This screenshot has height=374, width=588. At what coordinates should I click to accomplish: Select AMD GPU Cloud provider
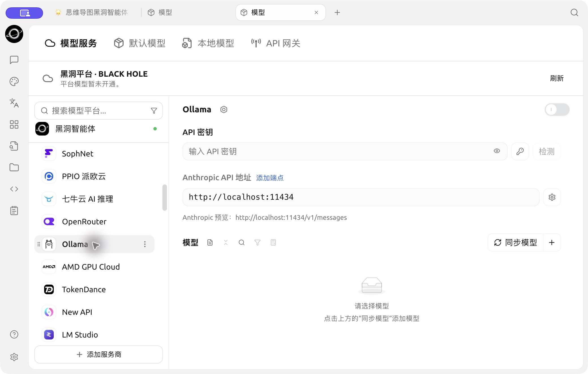(94, 267)
